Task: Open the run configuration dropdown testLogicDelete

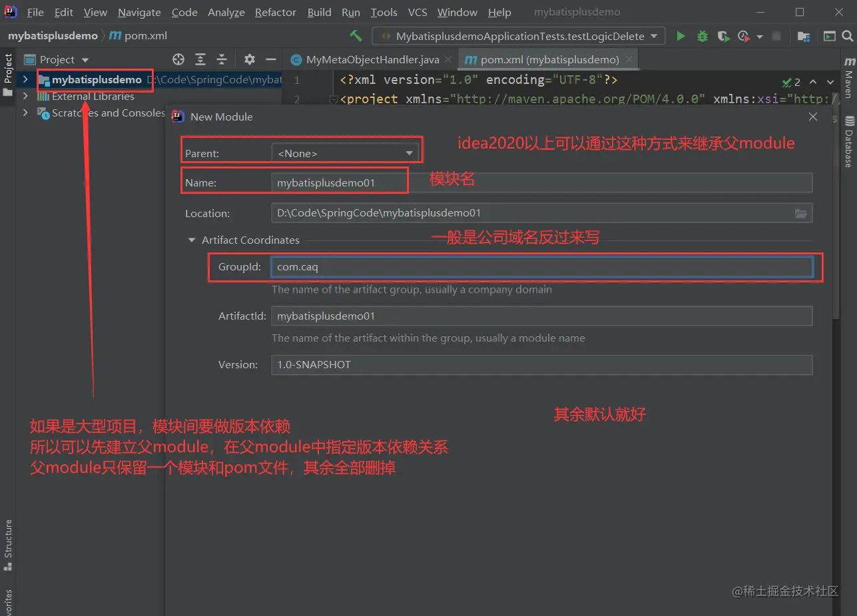Action: pos(518,36)
